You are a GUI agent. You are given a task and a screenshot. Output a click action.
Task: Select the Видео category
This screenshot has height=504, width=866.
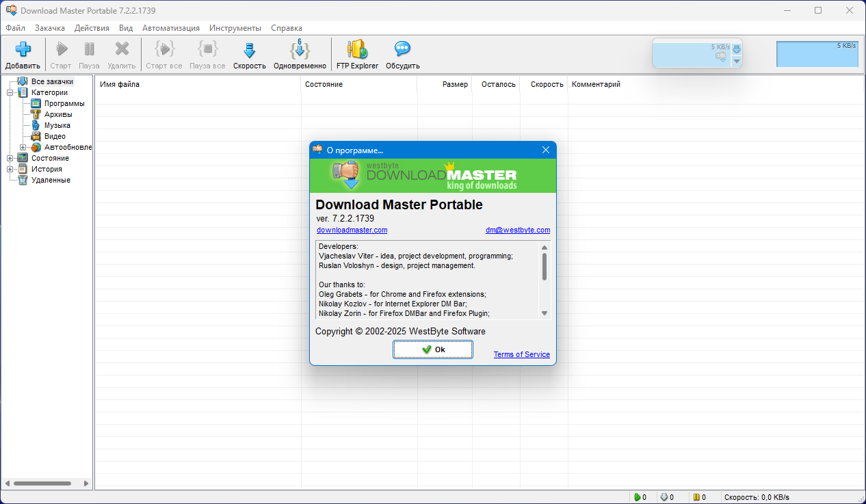(55, 136)
